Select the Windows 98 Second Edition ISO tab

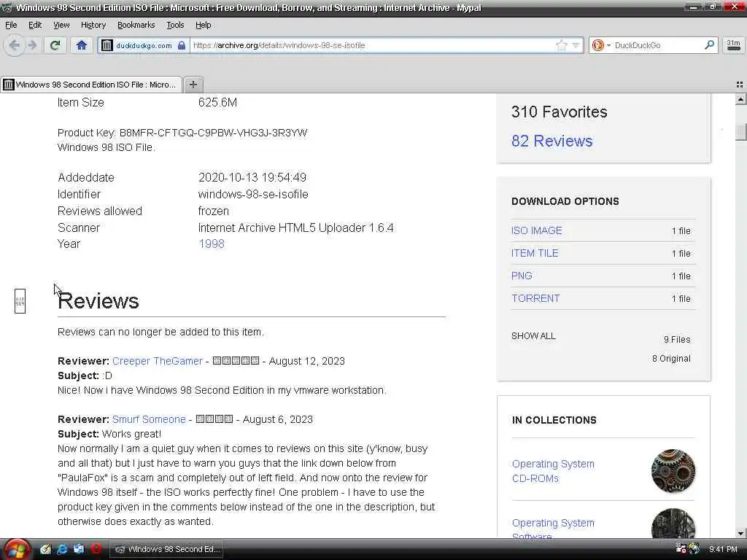[x=91, y=85]
